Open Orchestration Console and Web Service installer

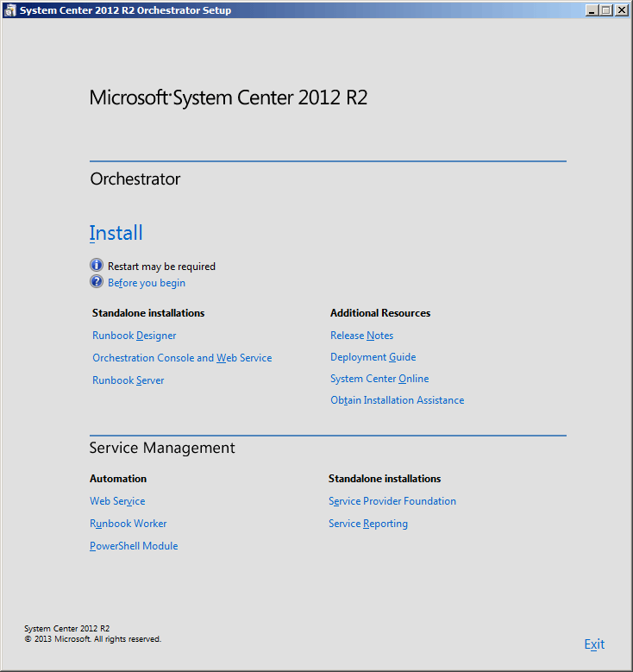(x=182, y=358)
